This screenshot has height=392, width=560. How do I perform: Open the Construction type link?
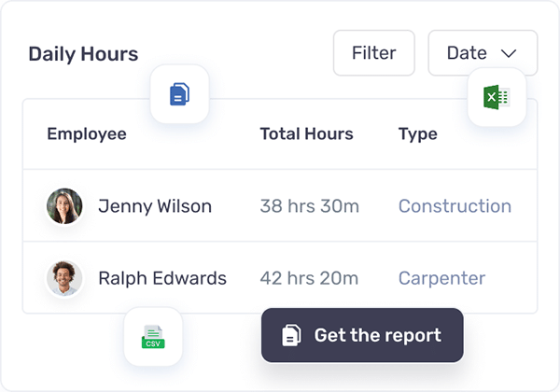click(455, 206)
